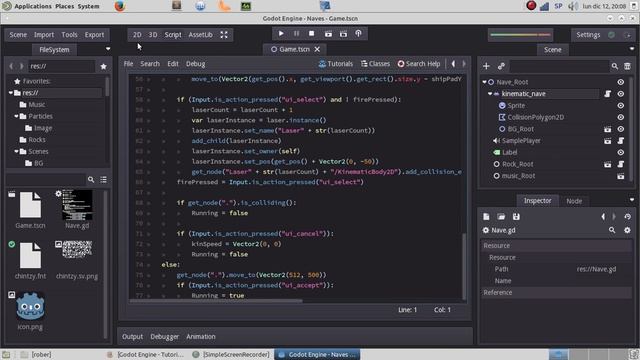Open the Debugger panel
The height and width of the screenshot is (360, 640).
point(164,337)
